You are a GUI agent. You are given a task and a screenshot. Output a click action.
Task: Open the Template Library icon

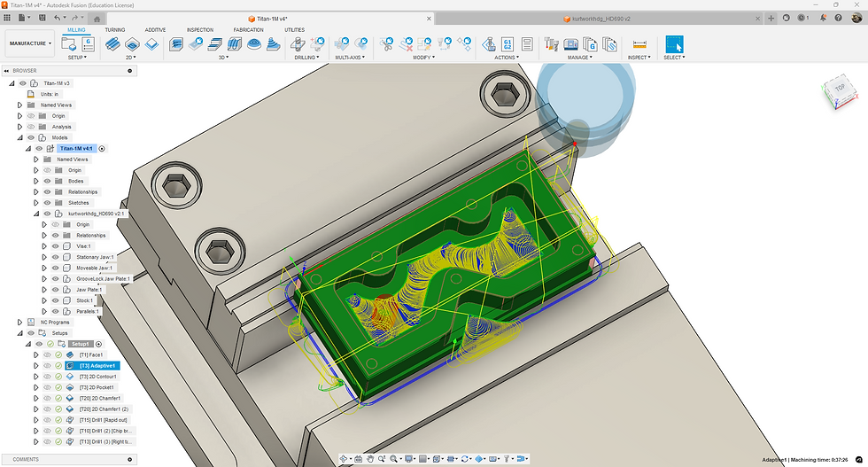[x=609, y=44]
